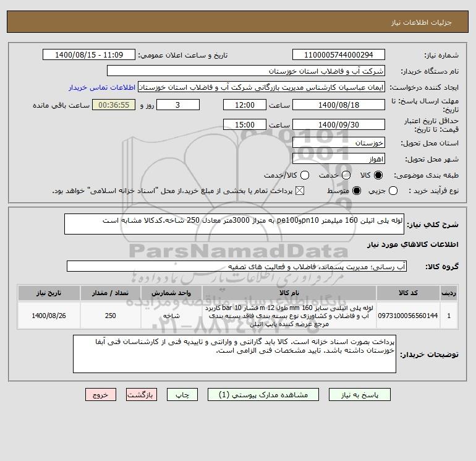Click the توضیحات خریدار text area

coord(234,354)
